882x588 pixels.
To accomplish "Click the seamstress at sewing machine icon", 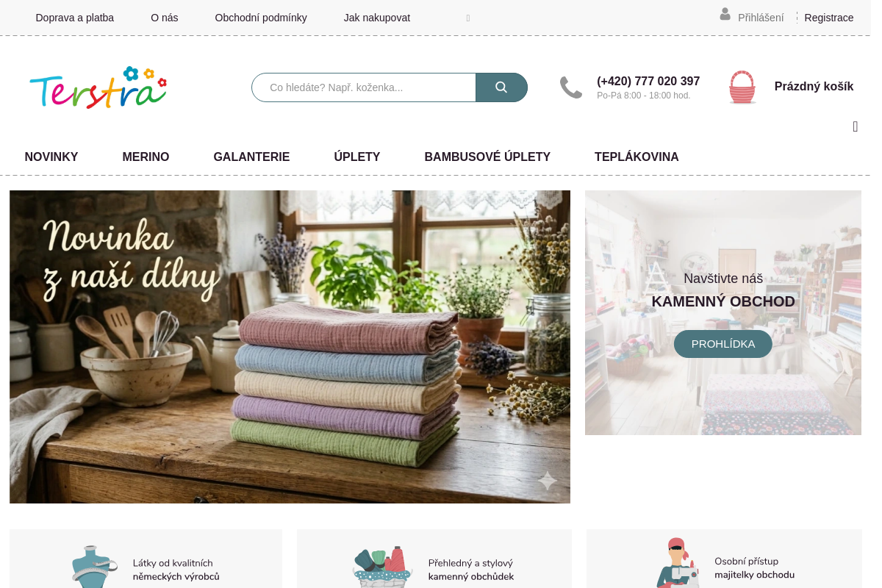I will click(x=677, y=563).
